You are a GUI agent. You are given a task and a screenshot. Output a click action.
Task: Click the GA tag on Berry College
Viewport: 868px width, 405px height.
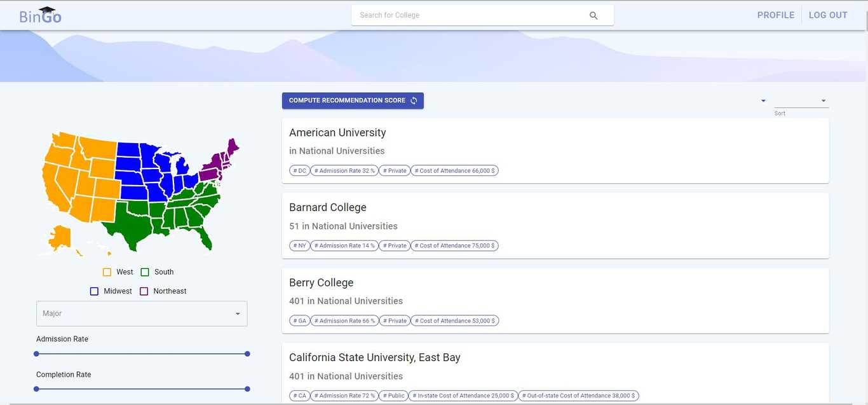coord(300,320)
